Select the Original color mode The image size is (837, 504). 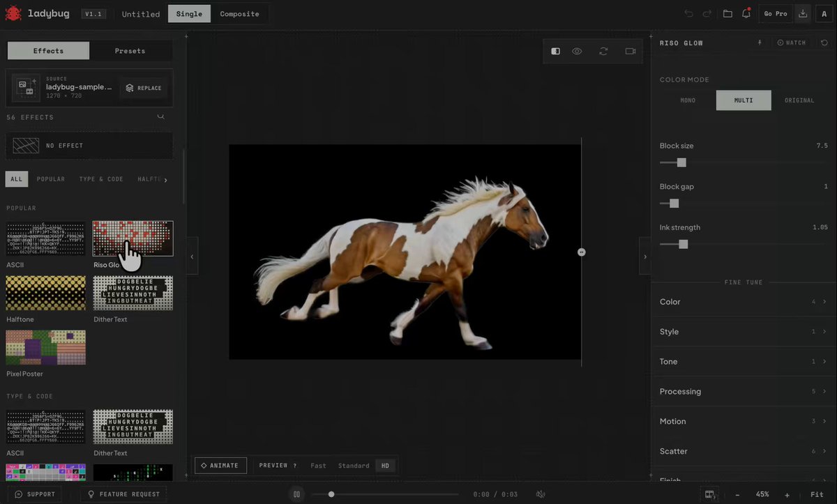(x=799, y=100)
